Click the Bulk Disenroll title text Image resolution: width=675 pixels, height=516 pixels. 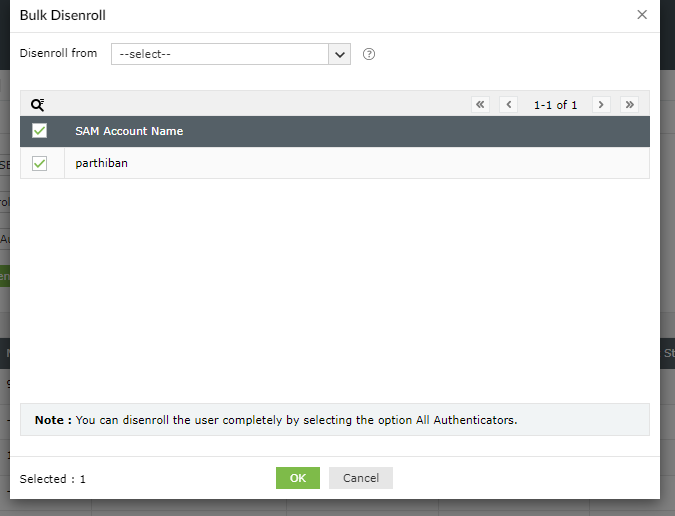click(x=63, y=15)
